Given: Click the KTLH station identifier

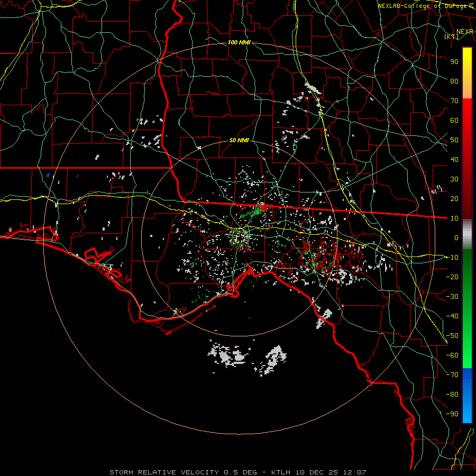Looking at the screenshot, I should click(x=281, y=472).
